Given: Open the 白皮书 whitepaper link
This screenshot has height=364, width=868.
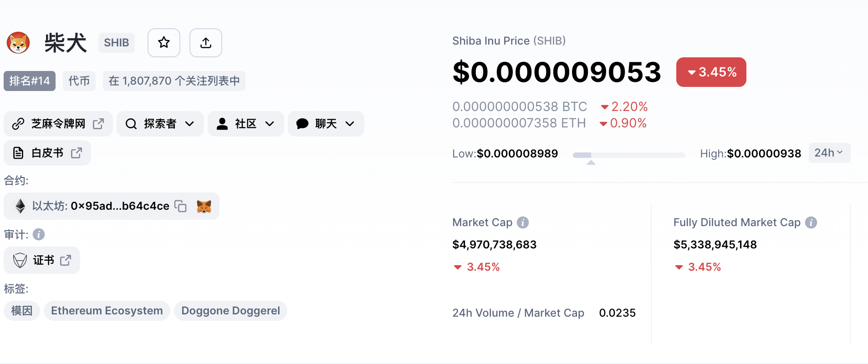Looking at the screenshot, I should pos(47,153).
